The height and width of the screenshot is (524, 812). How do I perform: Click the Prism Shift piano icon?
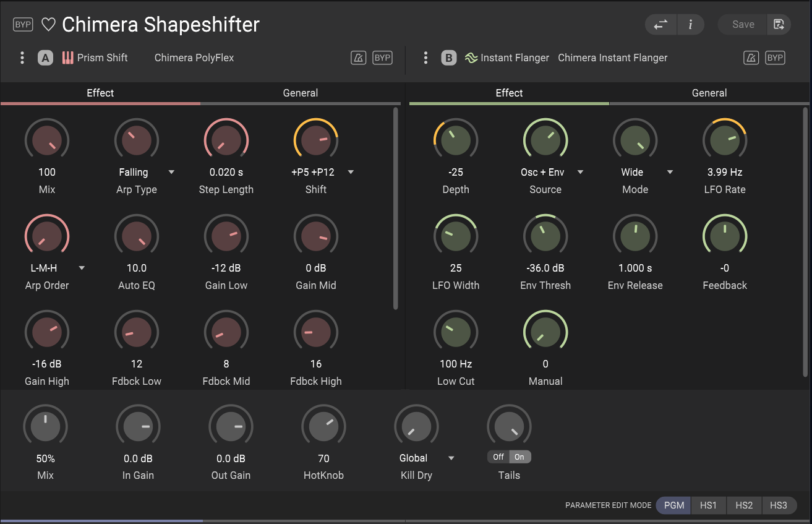(x=67, y=58)
